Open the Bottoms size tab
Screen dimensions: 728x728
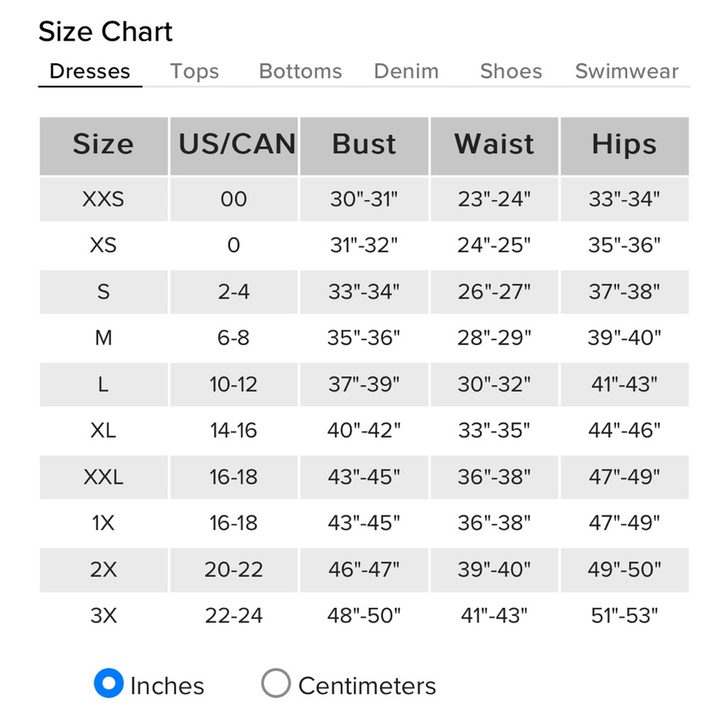click(301, 71)
